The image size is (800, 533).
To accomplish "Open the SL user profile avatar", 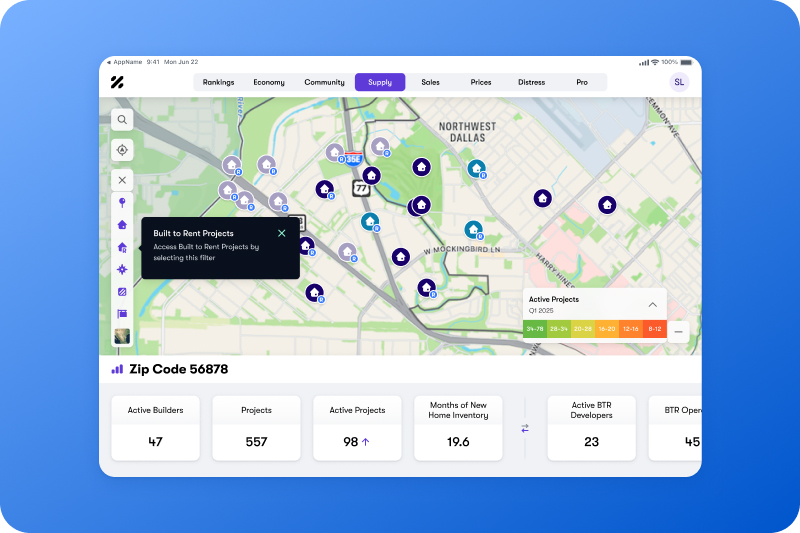I will [x=679, y=82].
